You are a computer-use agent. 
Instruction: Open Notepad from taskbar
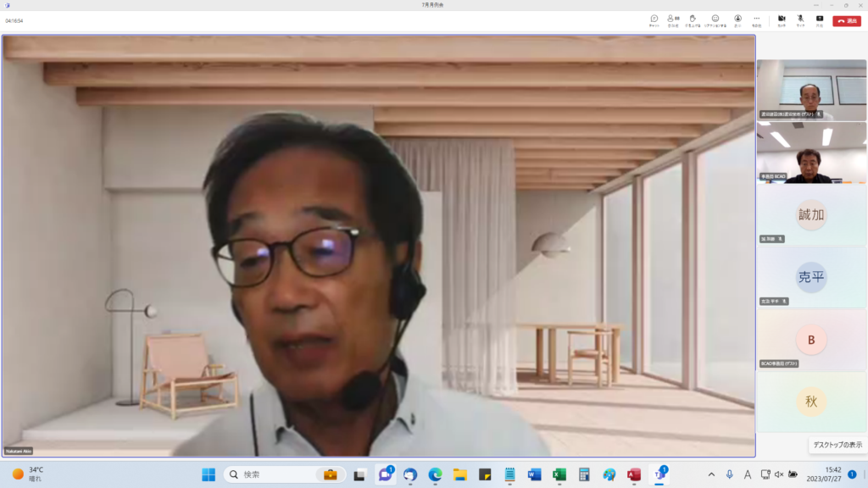[509, 474]
